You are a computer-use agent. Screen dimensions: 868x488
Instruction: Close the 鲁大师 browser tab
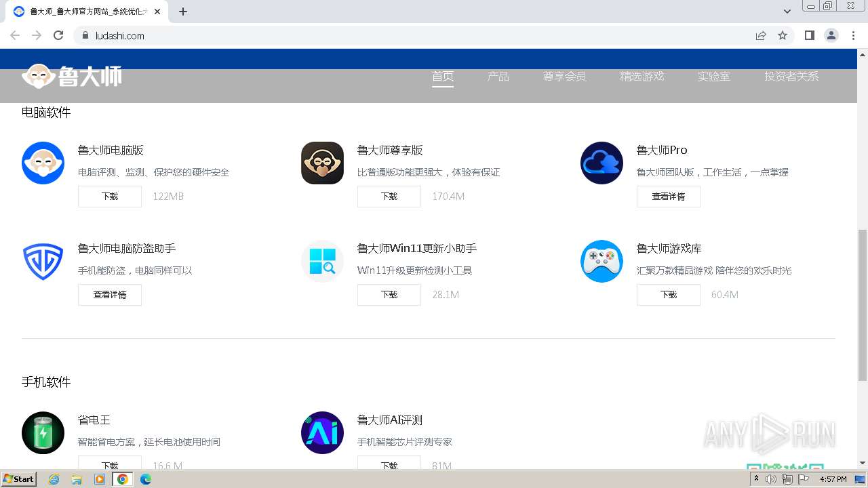[x=157, y=12]
